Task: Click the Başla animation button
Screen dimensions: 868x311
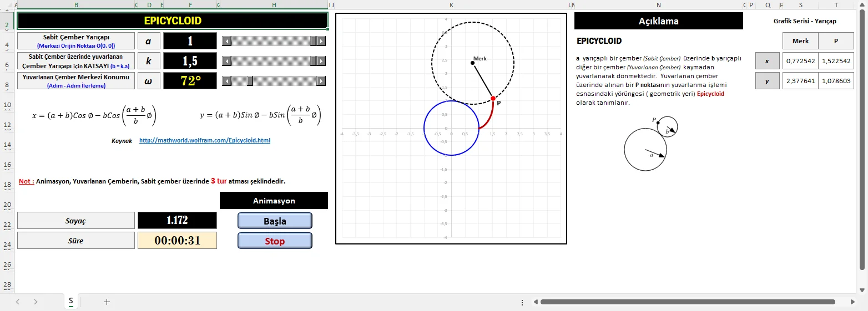Action: coord(275,221)
